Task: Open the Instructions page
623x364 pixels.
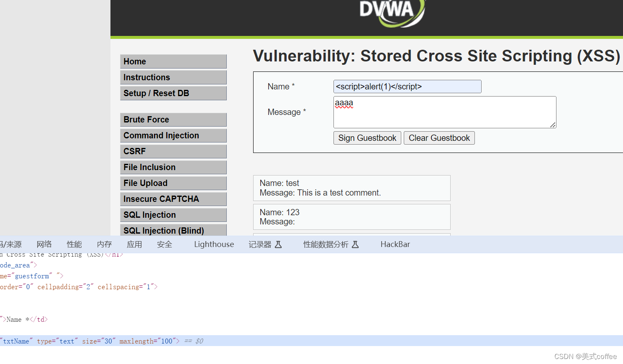Action: pyautogui.click(x=173, y=77)
